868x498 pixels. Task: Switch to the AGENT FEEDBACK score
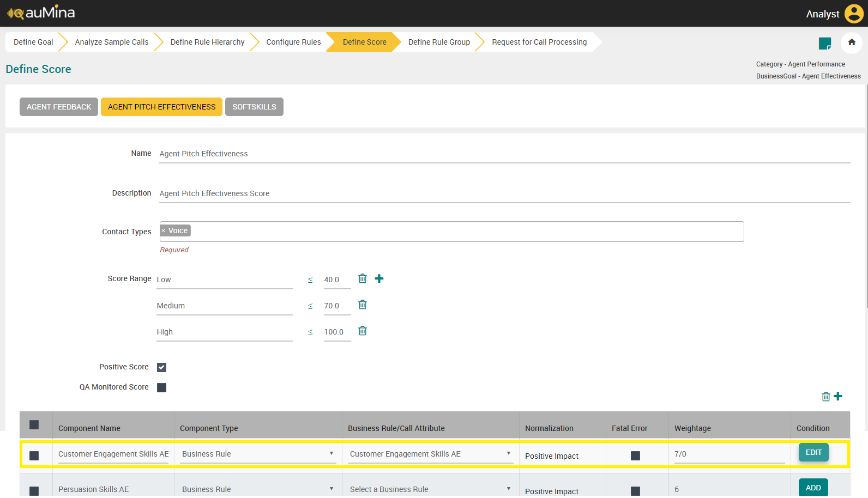pos(59,107)
